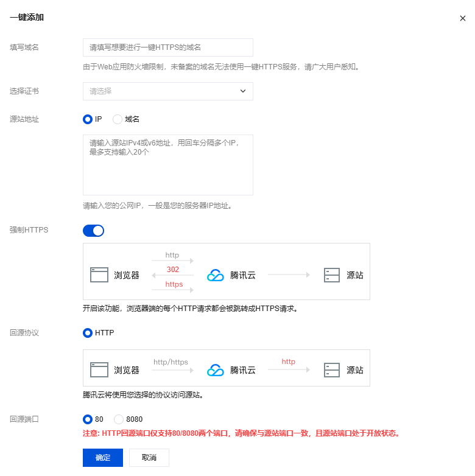Click the 回源端口 field label
Image resolution: width=475 pixels, height=476 pixels.
coord(24,419)
